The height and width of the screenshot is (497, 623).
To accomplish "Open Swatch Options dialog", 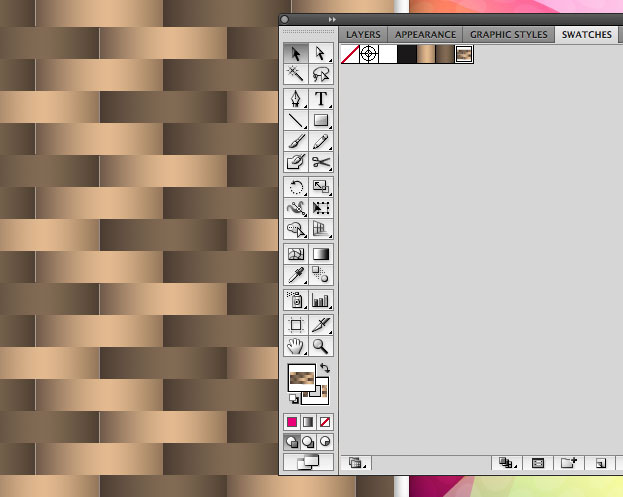I will pyautogui.click(x=538, y=463).
